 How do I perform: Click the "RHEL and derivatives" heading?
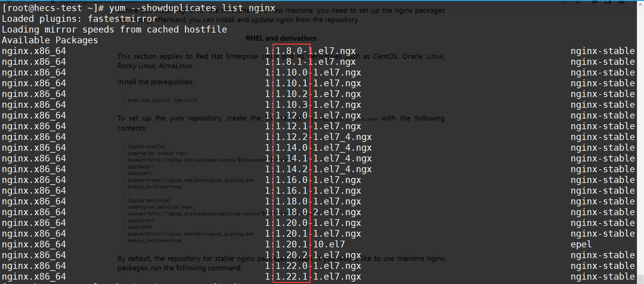click(281, 38)
